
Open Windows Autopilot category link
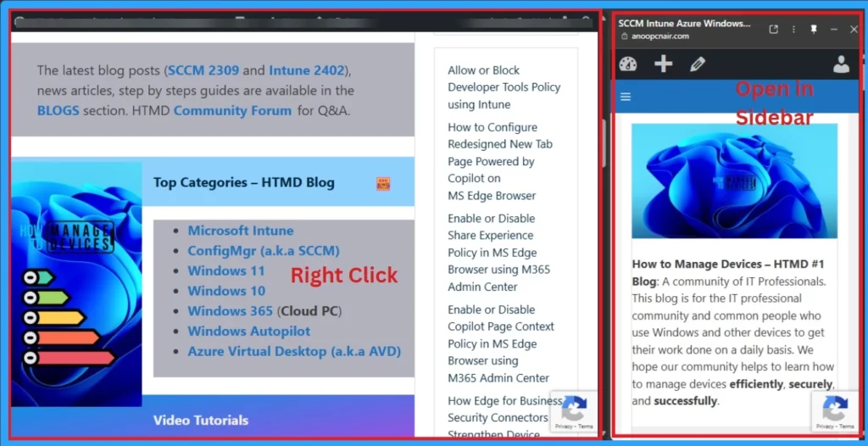pyautogui.click(x=249, y=332)
